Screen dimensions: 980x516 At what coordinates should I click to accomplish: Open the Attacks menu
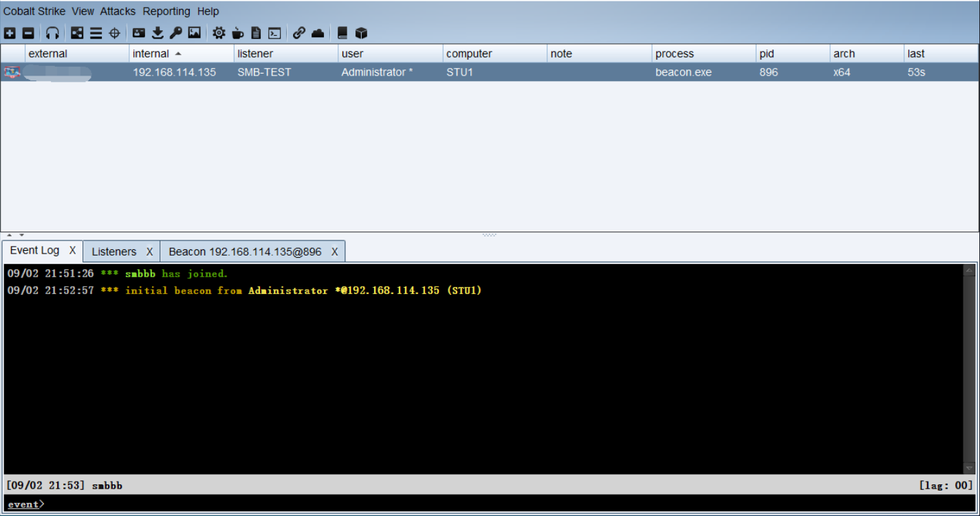coord(118,11)
